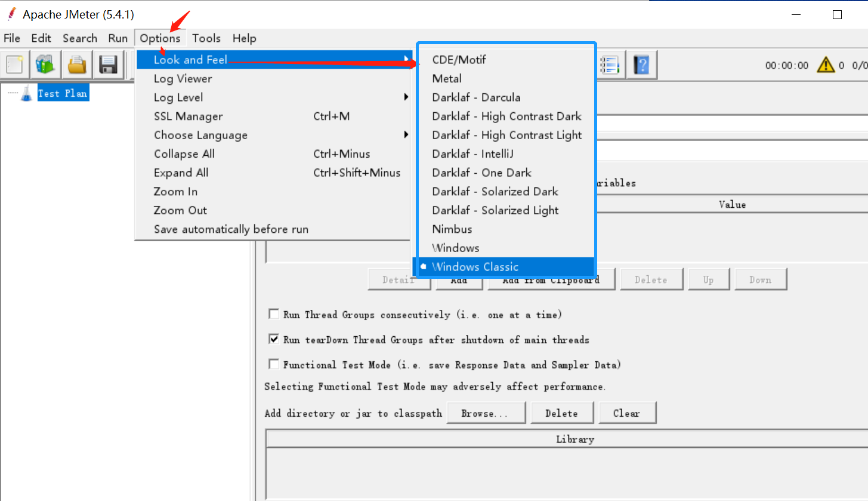The image size is (868, 501).
Task: Expand the Log Level submenu
Action: 274,97
